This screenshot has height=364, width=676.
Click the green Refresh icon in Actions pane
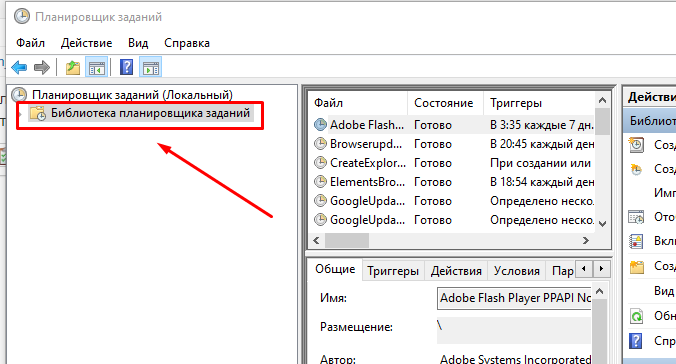(x=636, y=316)
